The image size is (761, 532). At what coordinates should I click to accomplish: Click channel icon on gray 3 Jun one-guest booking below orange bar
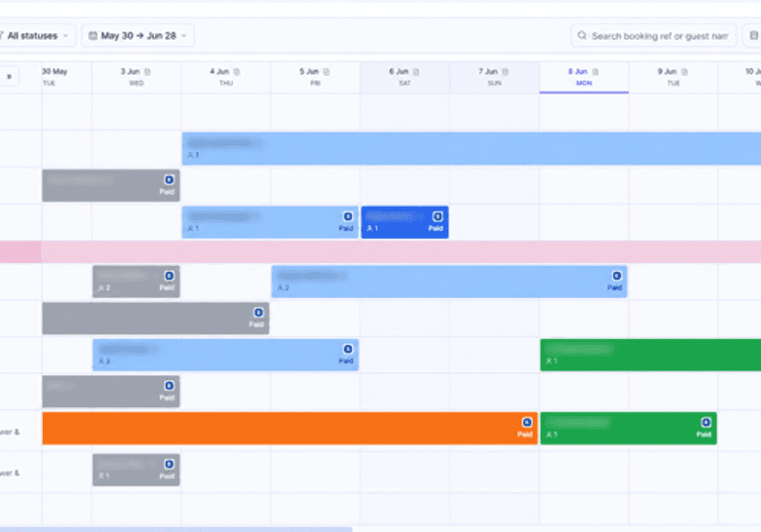pos(169,464)
